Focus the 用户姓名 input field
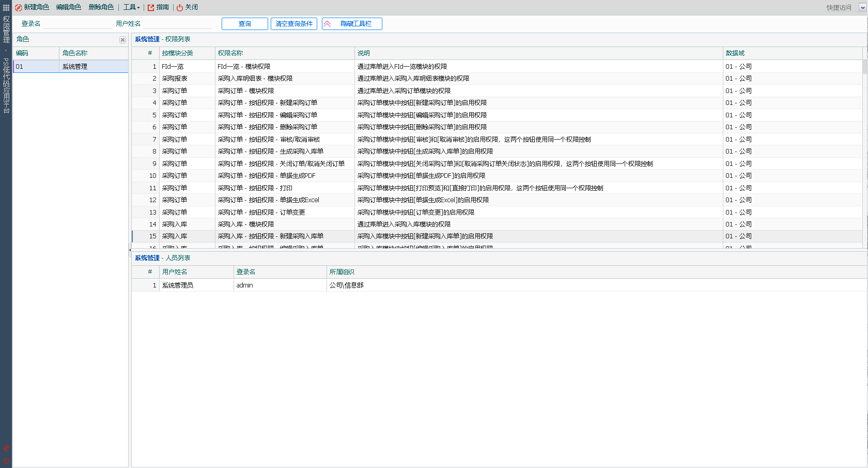868x468 pixels. [177, 24]
